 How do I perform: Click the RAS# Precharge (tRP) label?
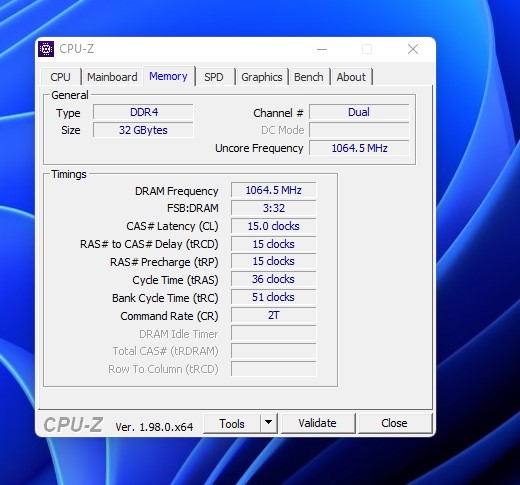164,262
